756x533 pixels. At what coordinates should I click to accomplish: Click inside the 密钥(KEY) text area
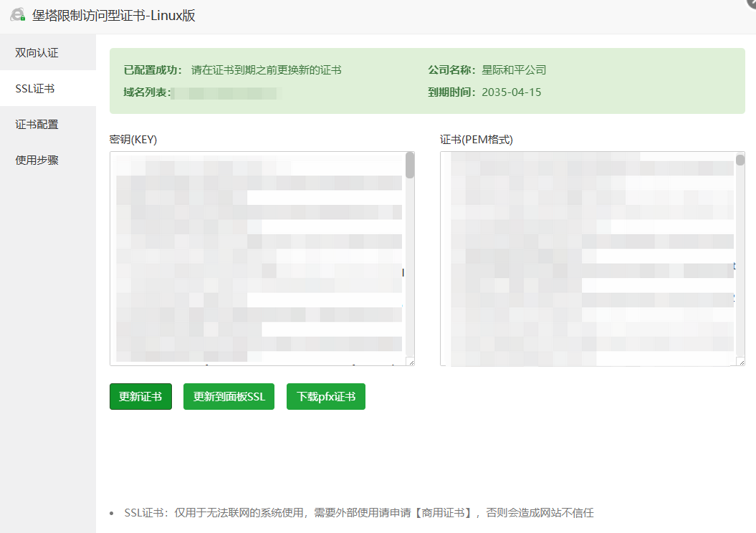tap(258, 258)
